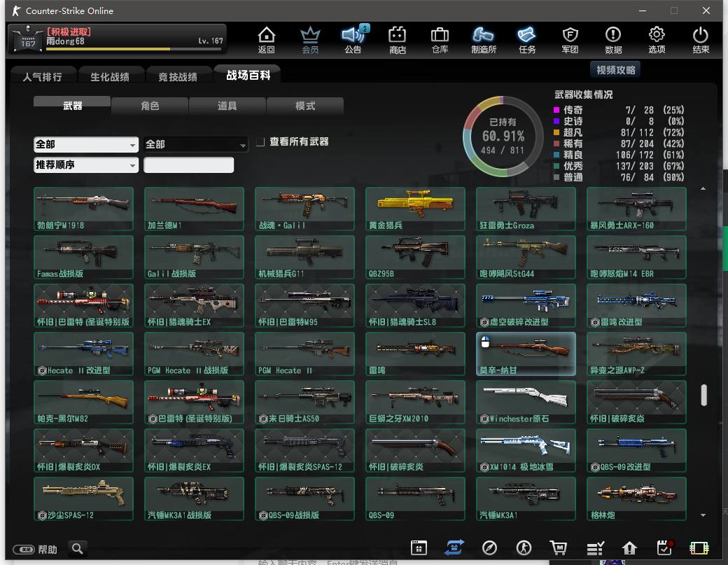Click the weapon list scrollbar thumb

704,395
